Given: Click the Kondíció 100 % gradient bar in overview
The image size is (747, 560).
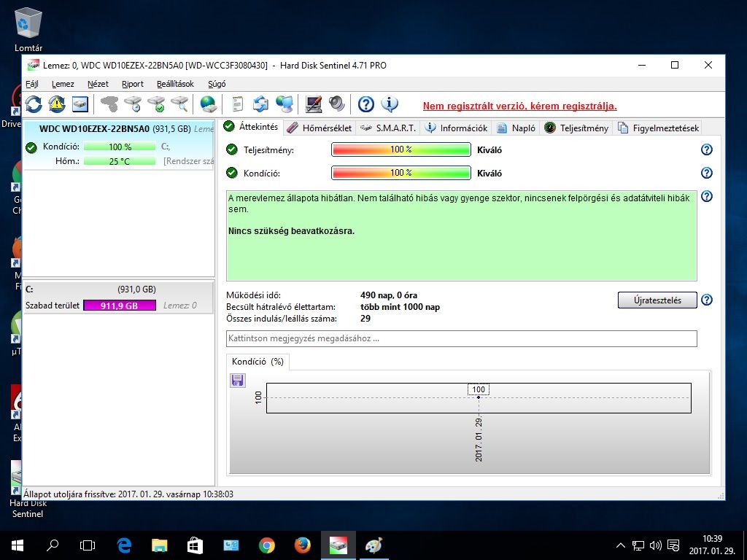Looking at the screenshot, I should click(401, 173).
